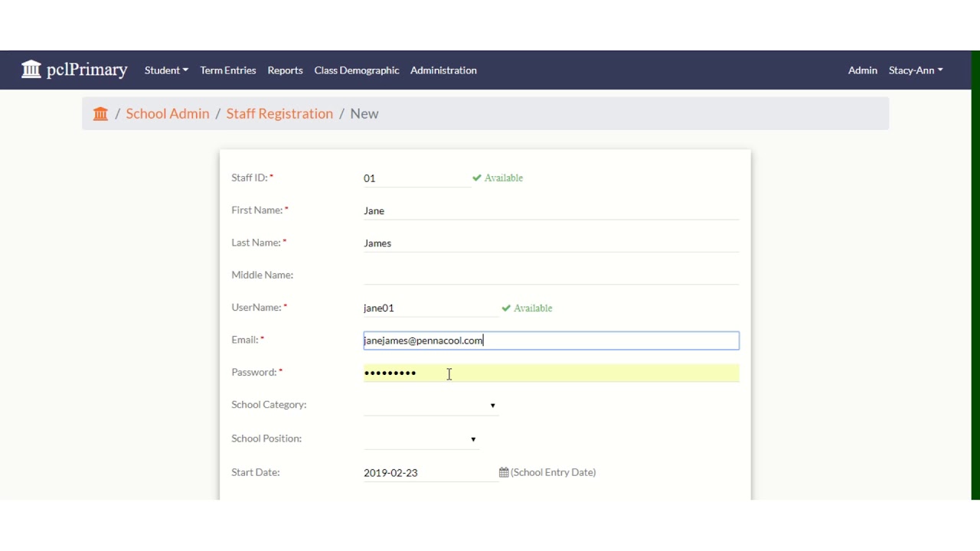Click the pclPrimary institution logo icon
Image resolution: width=980 pixels, height=551 pixels.
point(31,70)
